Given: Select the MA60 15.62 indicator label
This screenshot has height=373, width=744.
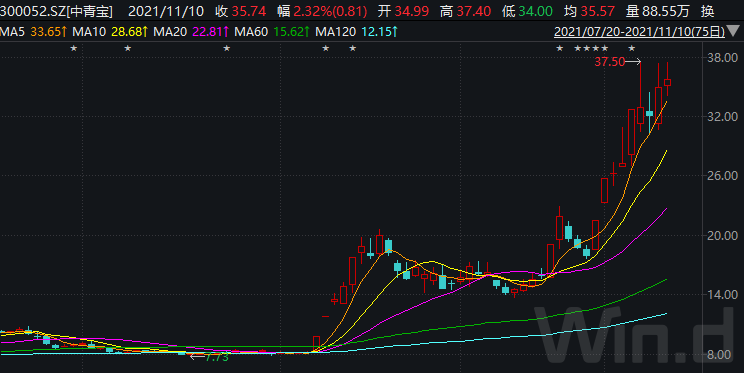Looking at the screenshot, I should [272, 32].
